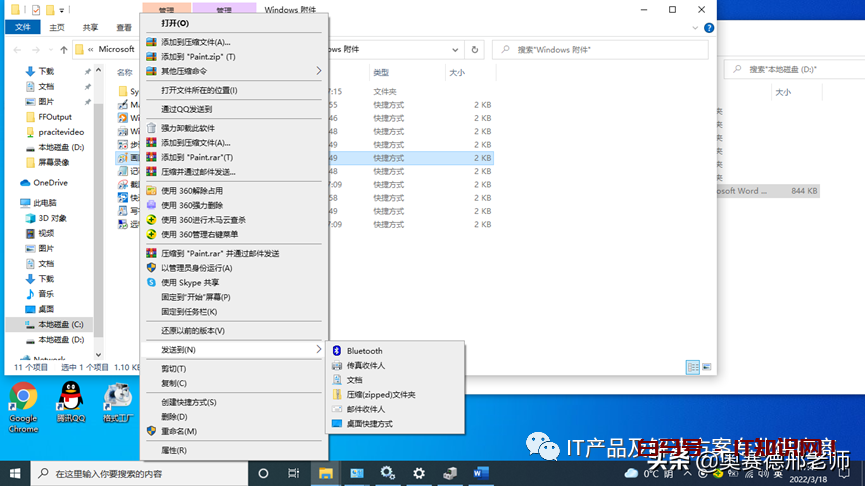This screenshot has height=486, width=865.
Task: Select 以管理员身份运行(A) from context menu
Action: click(196, 268)
